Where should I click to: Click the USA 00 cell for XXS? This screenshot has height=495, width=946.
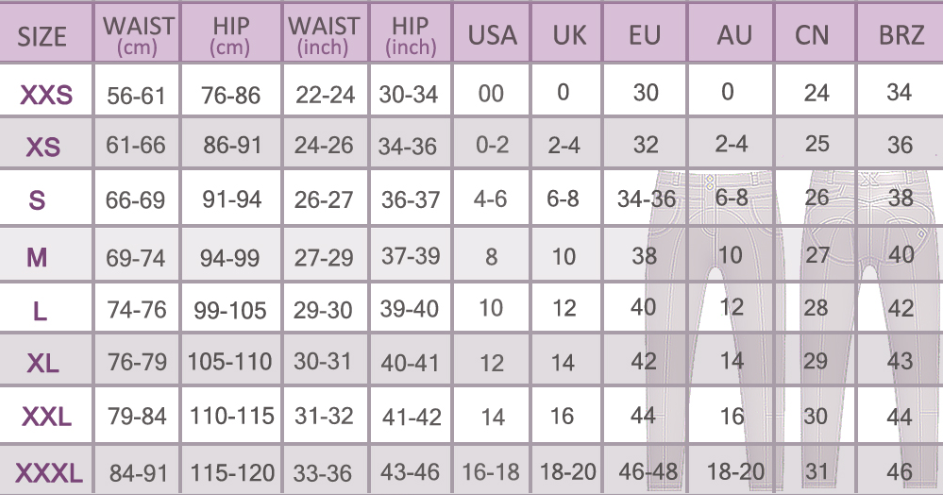click(492, 93)
